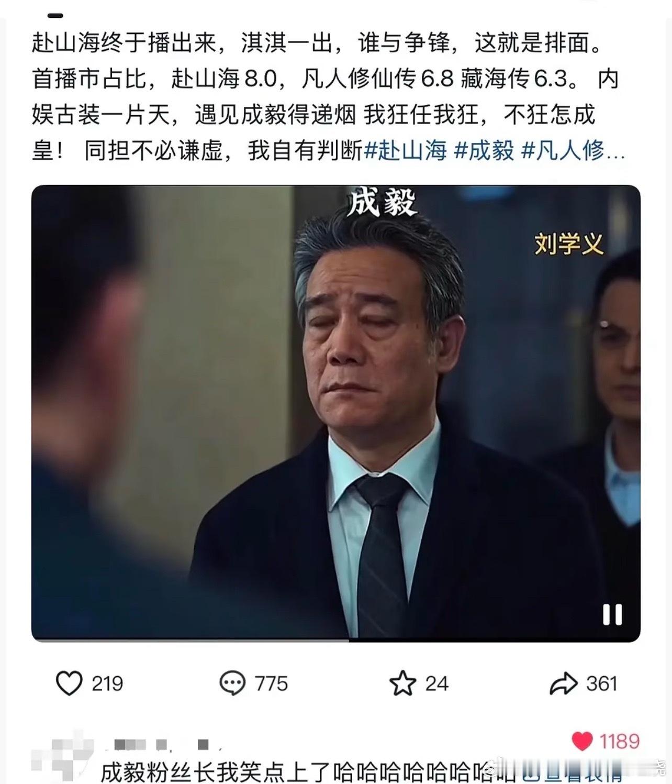
Task: Seek on the video progress bar
Action: click(x=336, y=639)
